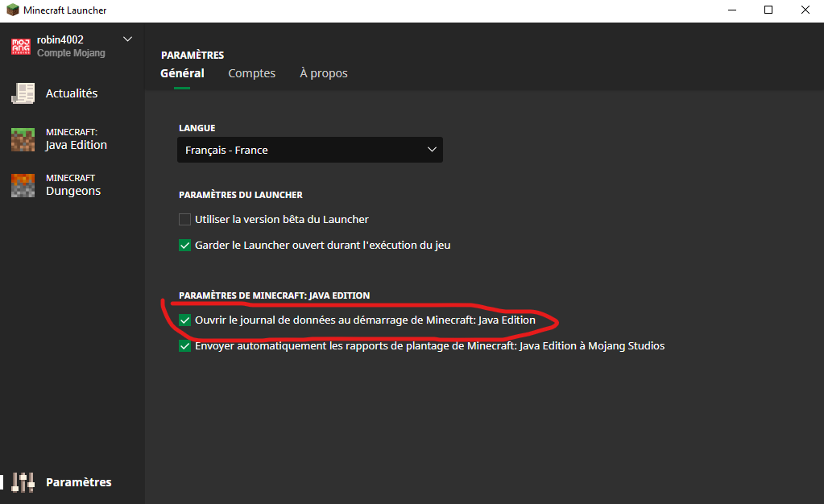Screen dimensions: 824x504
Task: Go to Actualités in the sidebar
Action: [72, 93]
